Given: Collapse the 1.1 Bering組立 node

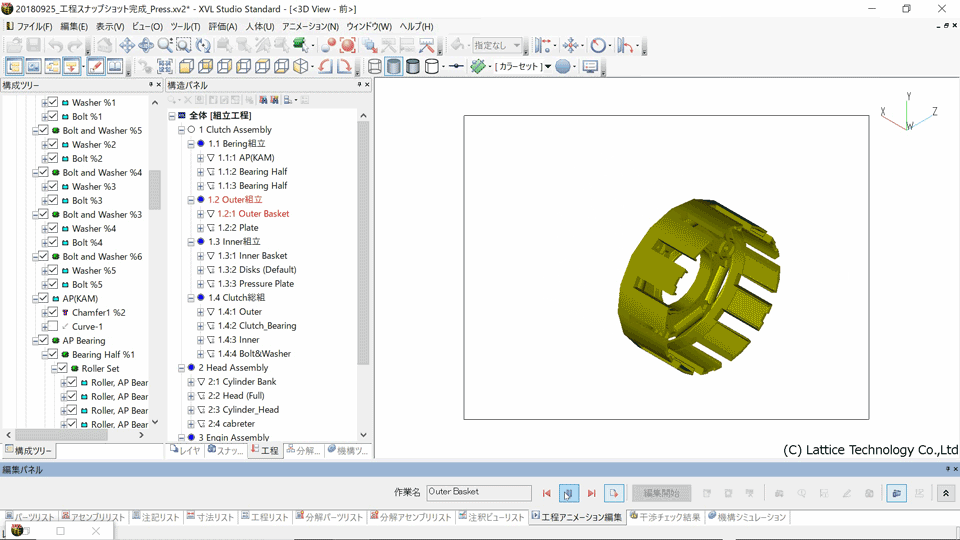Looking at the screenshot, I should click(x=191, y=144).
